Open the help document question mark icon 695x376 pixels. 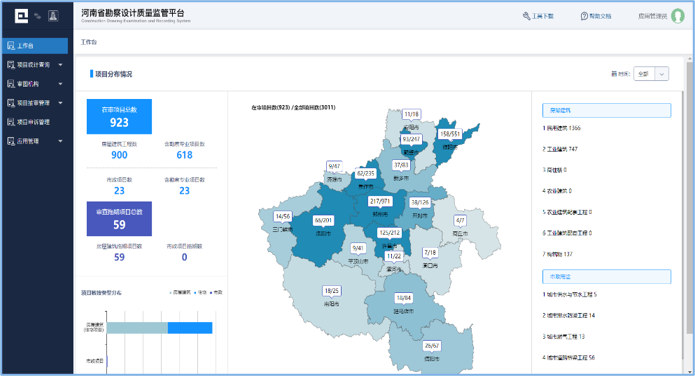click(584, 16)
